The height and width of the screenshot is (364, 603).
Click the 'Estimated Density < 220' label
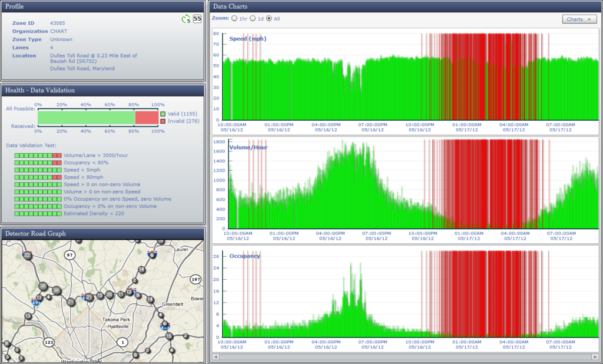[94, 214]
